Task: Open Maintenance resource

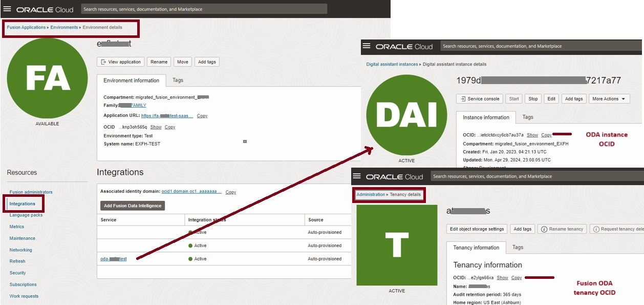Action: 23,238
